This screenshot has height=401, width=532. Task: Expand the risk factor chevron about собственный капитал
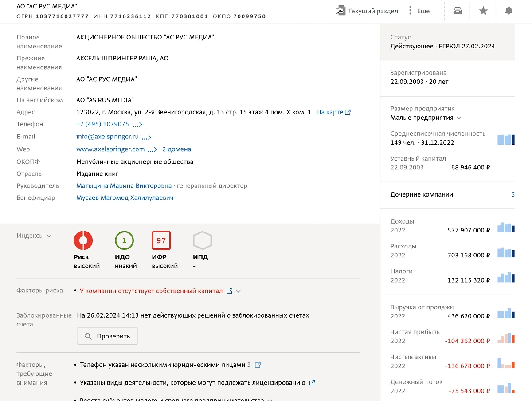(239, 291)
